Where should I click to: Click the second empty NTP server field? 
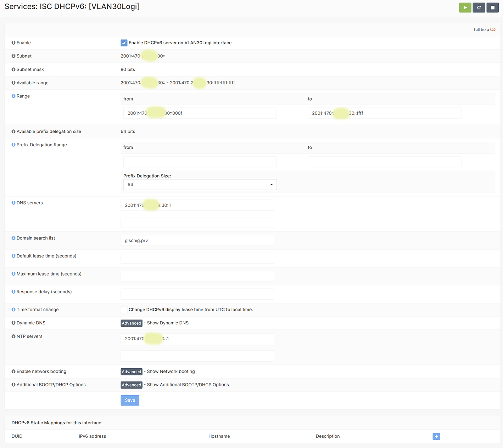[197, 356]
